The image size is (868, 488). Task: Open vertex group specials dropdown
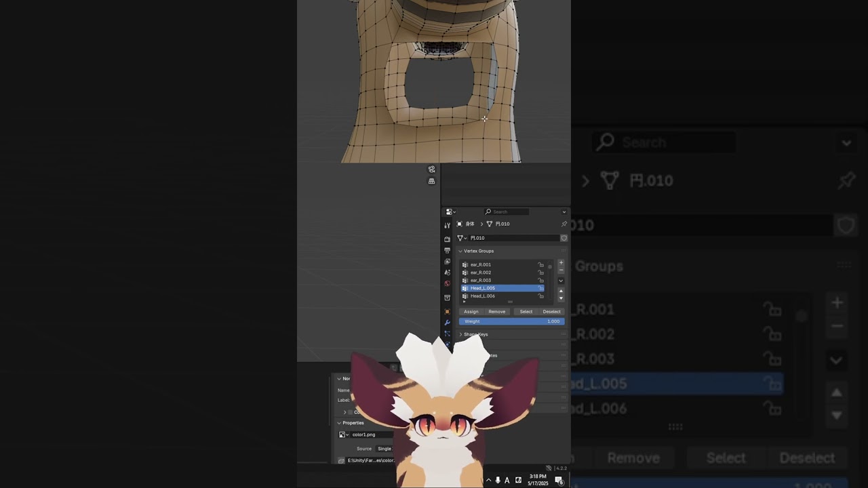pyautogui.click(x=561, y=281)
